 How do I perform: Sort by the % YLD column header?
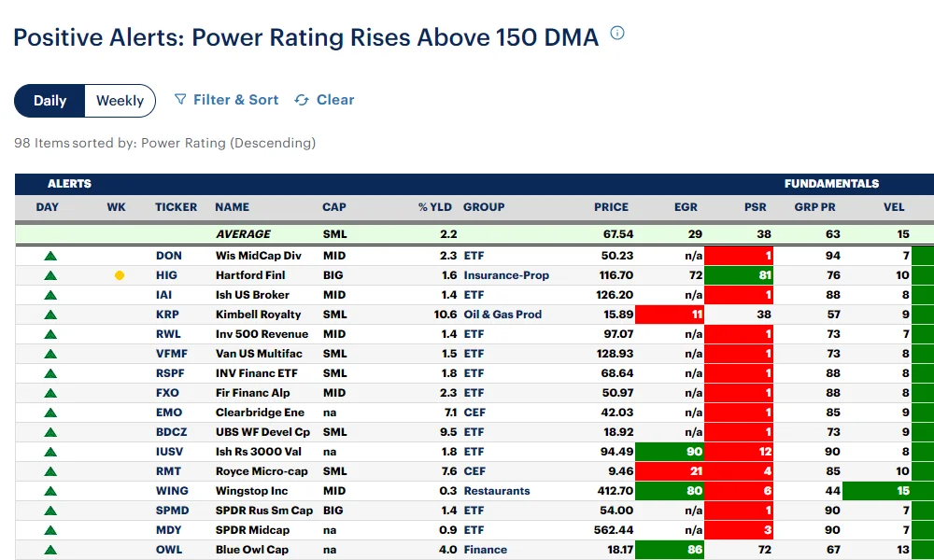pyautogui.click(x=435, y=207)
